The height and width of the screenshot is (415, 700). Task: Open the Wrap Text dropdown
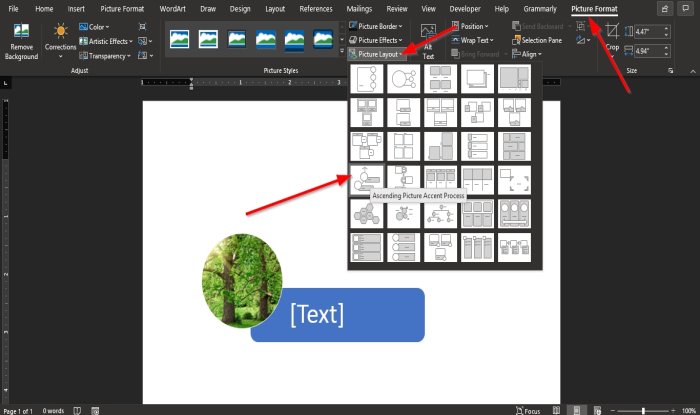click(472, 40)
